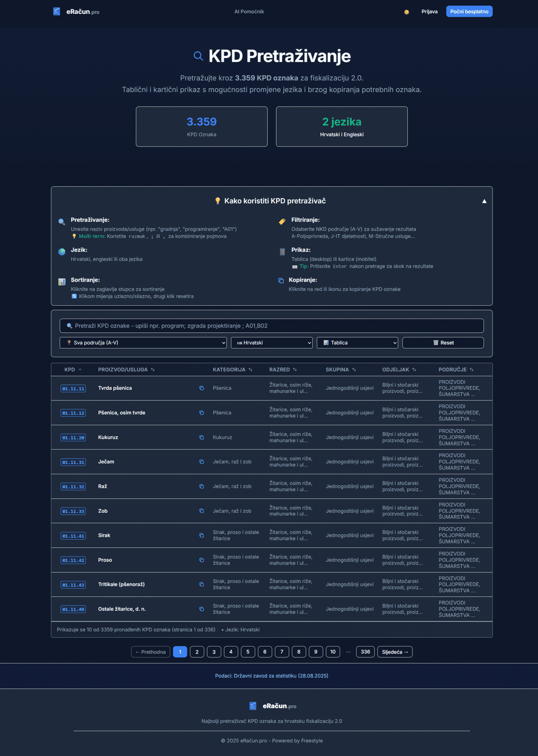The image size is (538, 756).
Task: Open the Sva područja (A-V) dropdown
Action: tap(143, 343)
